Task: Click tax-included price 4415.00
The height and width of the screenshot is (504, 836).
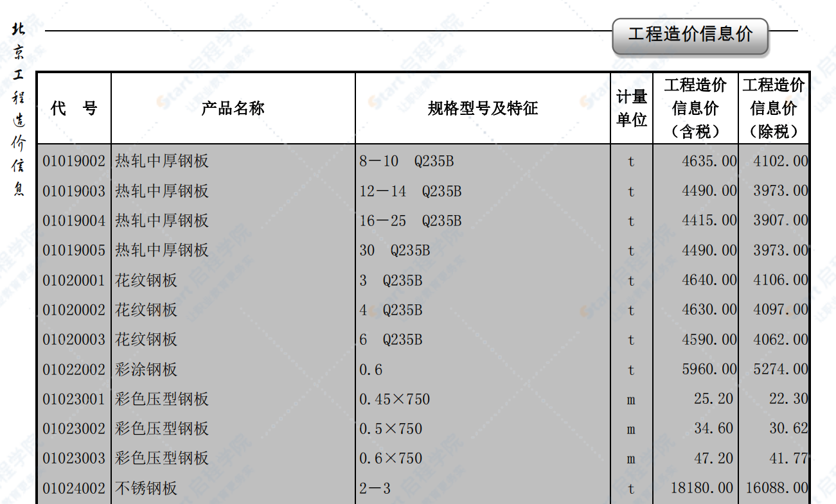Action: pos(709,221)
